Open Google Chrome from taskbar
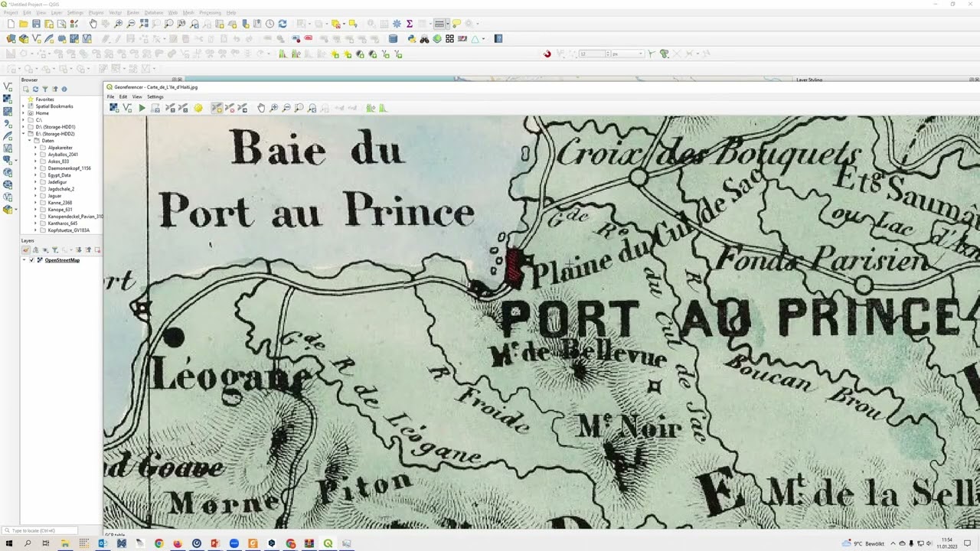Viewport: 980px width, 551px height. [158, 543]
